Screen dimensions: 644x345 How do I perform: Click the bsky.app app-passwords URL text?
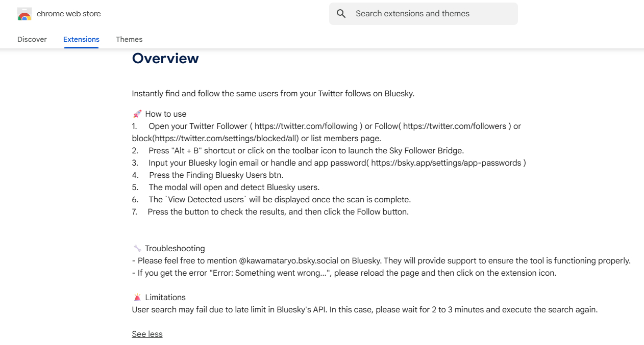pos(446,163)
